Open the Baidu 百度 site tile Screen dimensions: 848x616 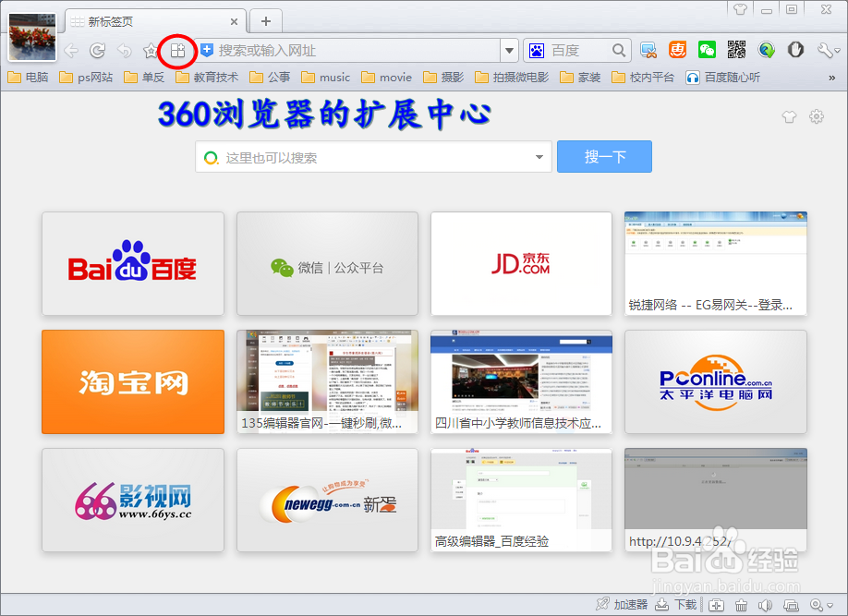click(132, 263)
